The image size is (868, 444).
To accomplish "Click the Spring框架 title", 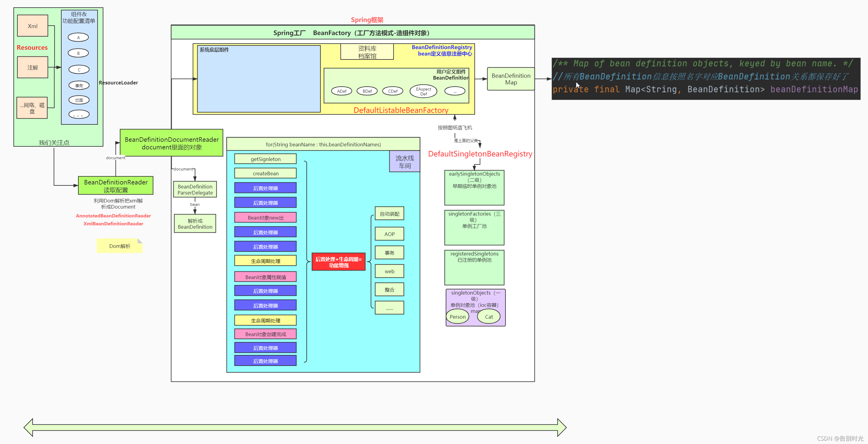I will click(367, 20).
